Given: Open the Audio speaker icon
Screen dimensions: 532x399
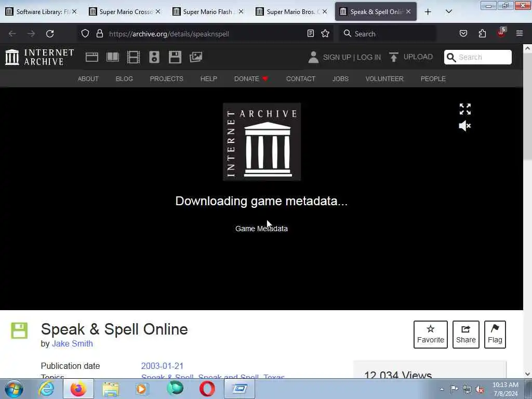Looking at the screenshot, I should click(x=154, y=57).
